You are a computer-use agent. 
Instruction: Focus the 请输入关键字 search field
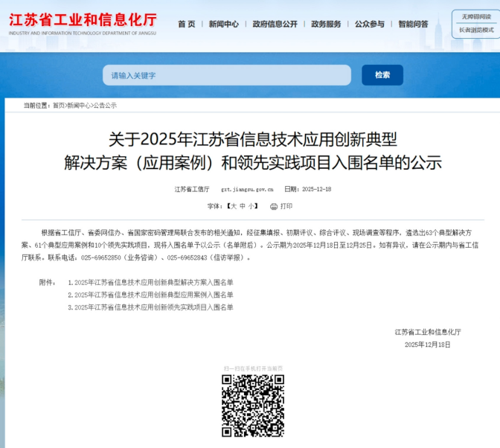tap(226, 75)
